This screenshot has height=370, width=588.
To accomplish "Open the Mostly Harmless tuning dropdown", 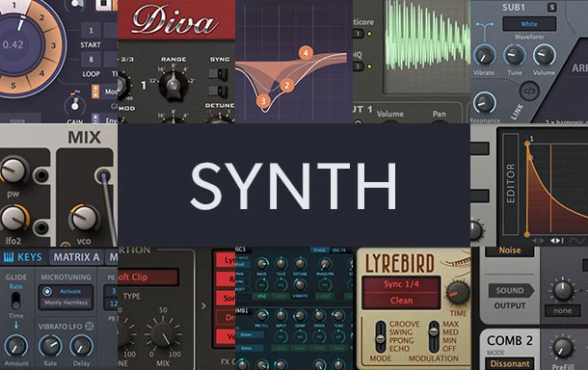I will click(x=66, y=303).
